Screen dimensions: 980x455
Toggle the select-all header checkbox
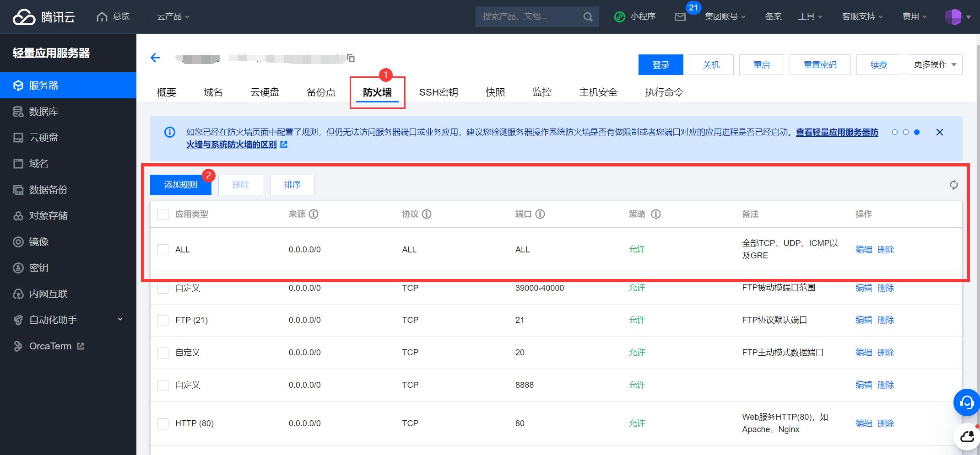[163, 214]
